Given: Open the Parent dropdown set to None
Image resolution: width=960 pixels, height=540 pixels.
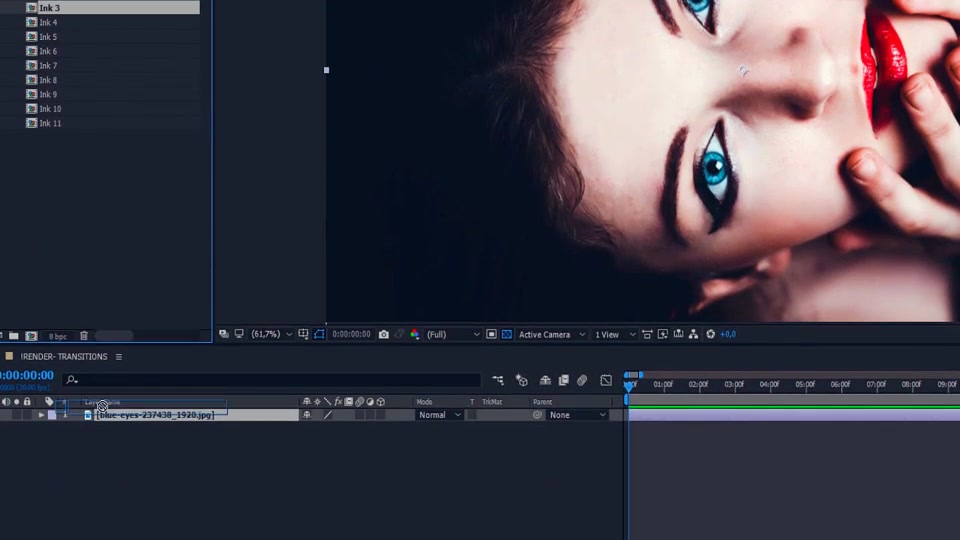Looking at the screenshot, I should (x=577, y=415).
